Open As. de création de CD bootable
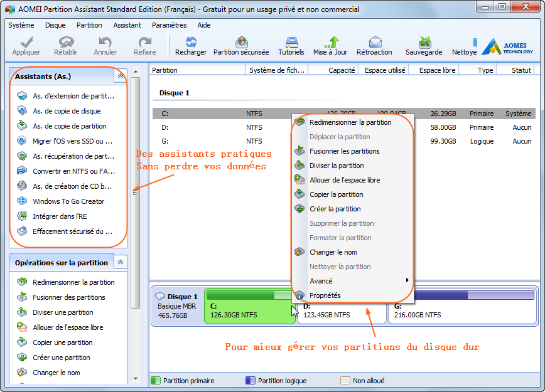The width and height of the screenshot is (545, 392). point(64,186)
